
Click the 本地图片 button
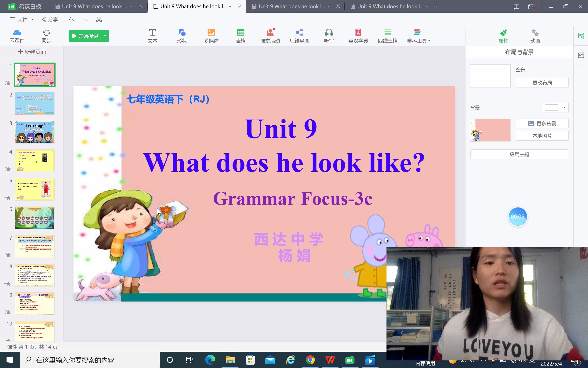coord(542,136)
